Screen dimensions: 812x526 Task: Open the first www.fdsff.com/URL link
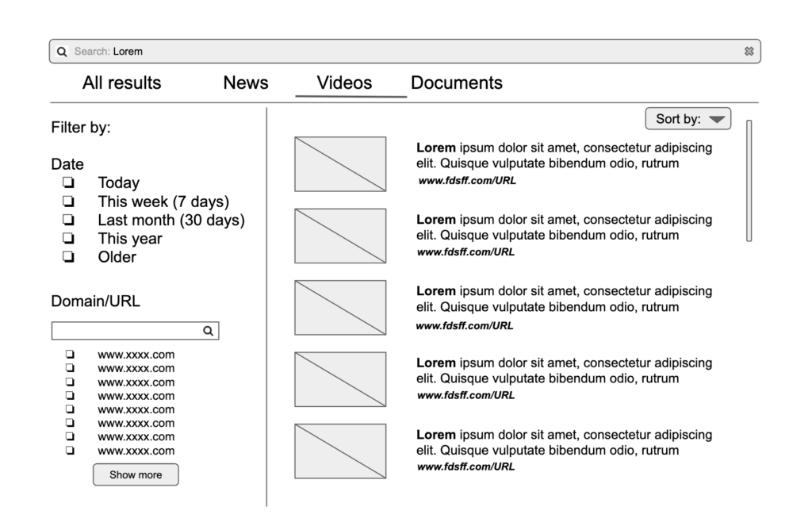pos(465,180)
